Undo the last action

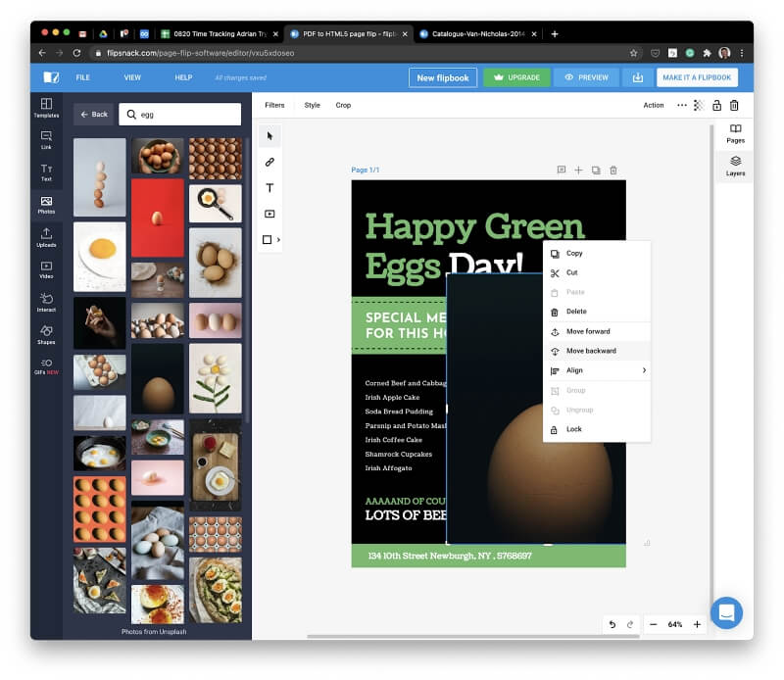click(612, 624)
